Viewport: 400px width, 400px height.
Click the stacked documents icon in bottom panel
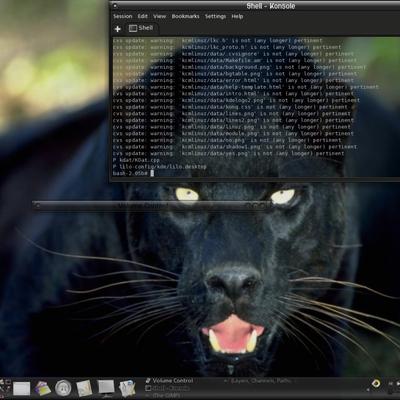[127, 388]
